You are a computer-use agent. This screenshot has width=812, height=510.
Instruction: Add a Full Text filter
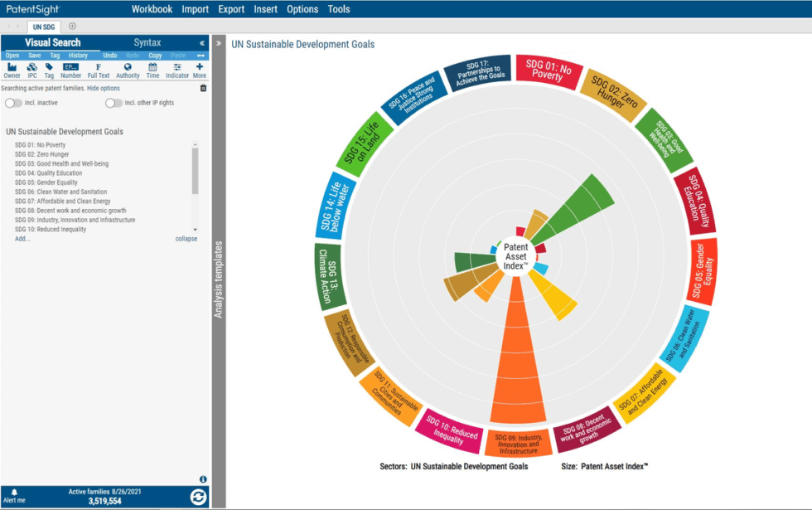click(99, 70)
